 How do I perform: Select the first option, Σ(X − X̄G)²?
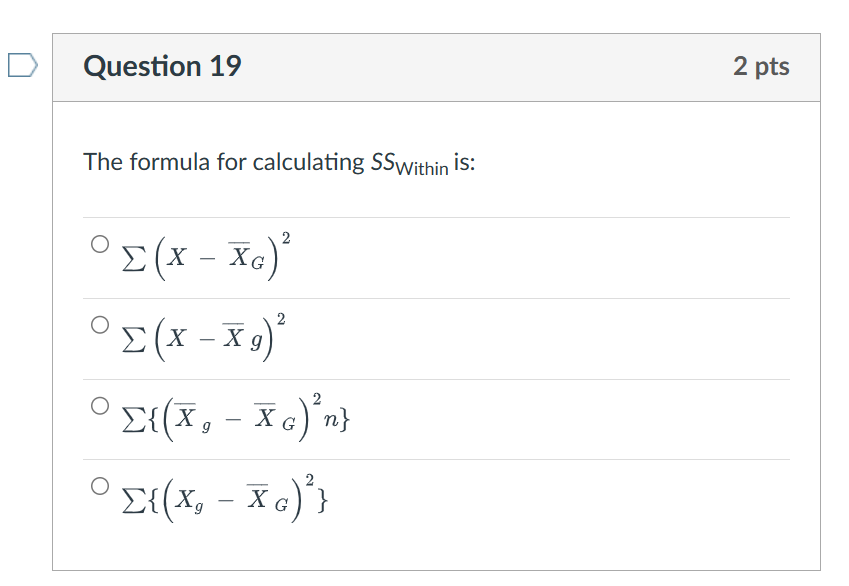click(98, 243)
